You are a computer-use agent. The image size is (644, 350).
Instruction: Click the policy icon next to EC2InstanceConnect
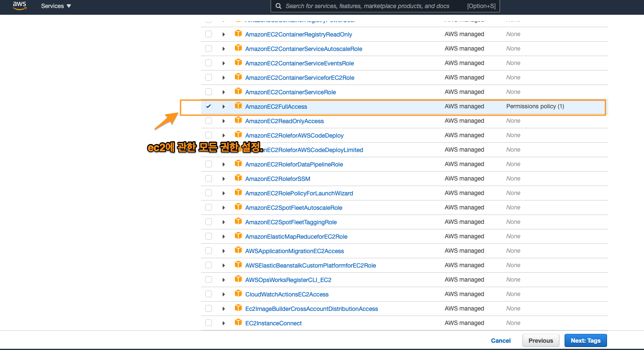click(x=238, y=322)
